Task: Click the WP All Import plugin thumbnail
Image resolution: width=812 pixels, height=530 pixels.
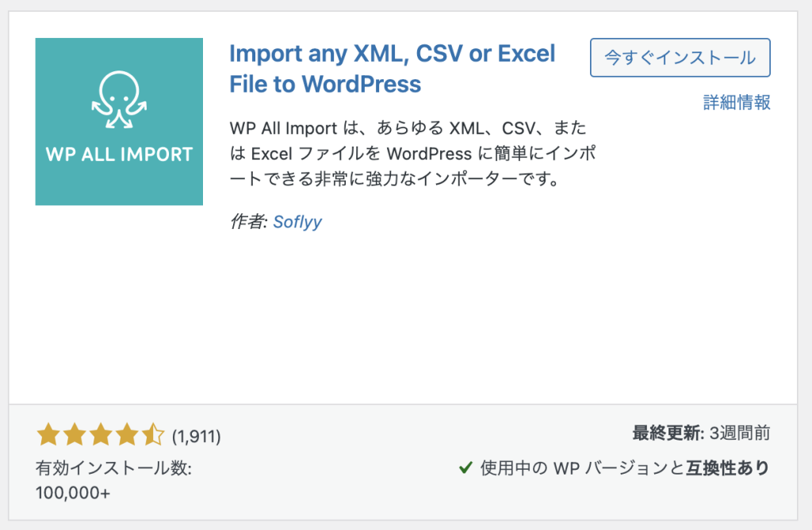Action: (x=119, y=121)
